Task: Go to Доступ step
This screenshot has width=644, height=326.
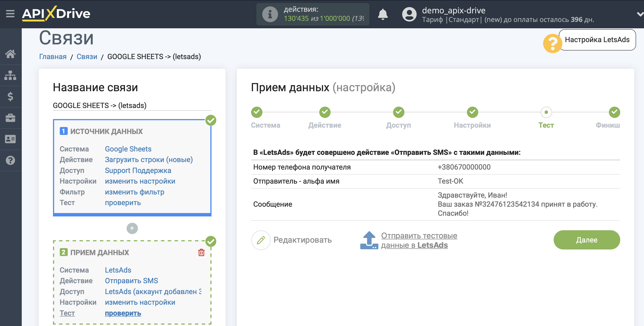Action: [x=399, y=112]
